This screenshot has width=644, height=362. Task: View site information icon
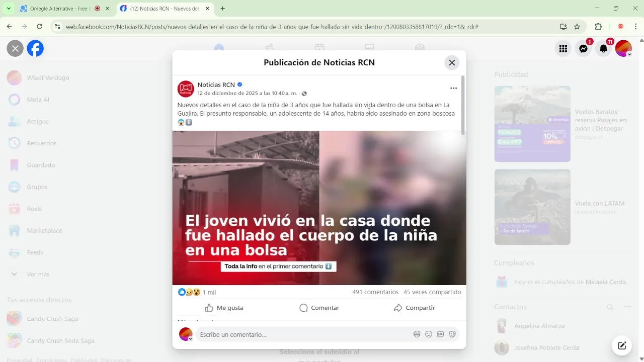(57, 27)
